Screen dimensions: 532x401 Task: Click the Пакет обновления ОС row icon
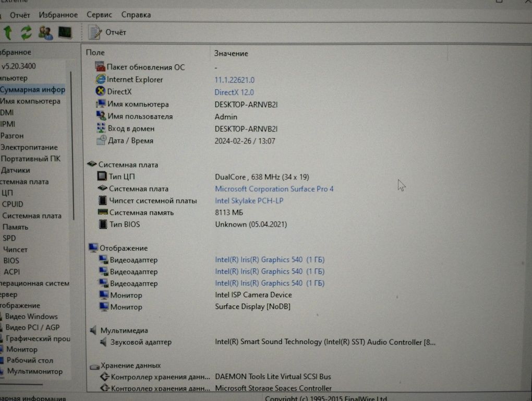point(100,66)
